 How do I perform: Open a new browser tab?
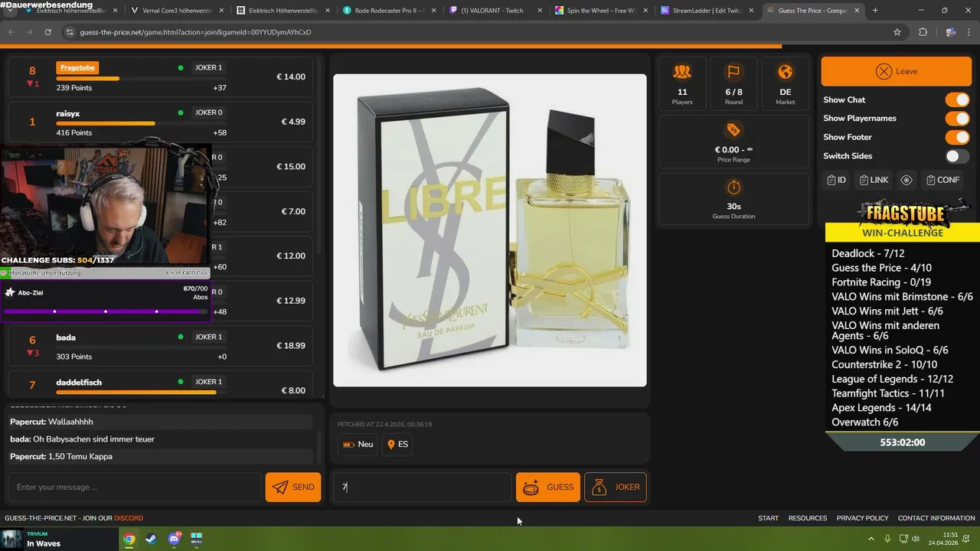[875, 11]
